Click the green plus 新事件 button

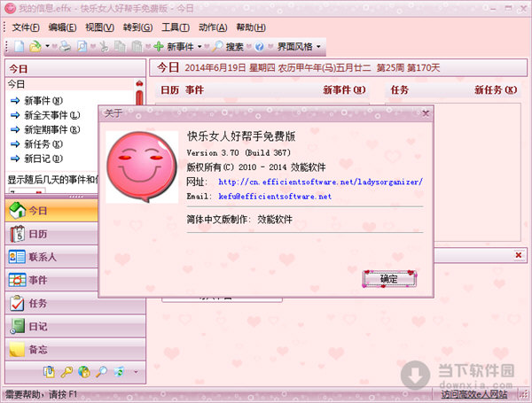click(x=174, y=46)
